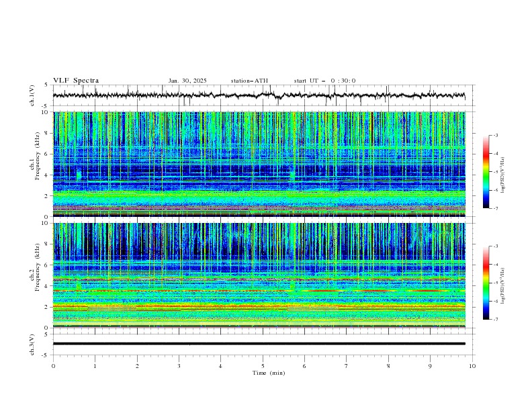Image resolution: width=532 pixels, height=411 pixels.
Task: Click the "station=ATH" header label
Action: point(249,81)
